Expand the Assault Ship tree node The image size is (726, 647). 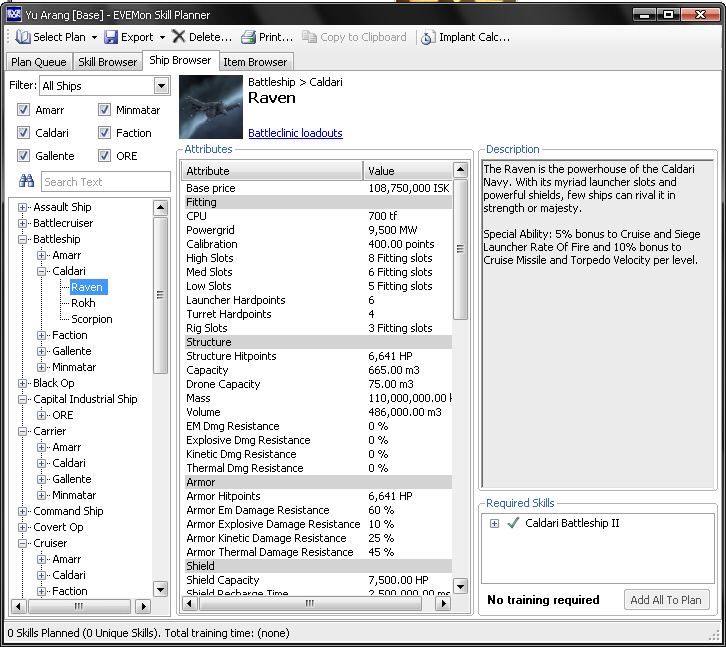point(22,207)
